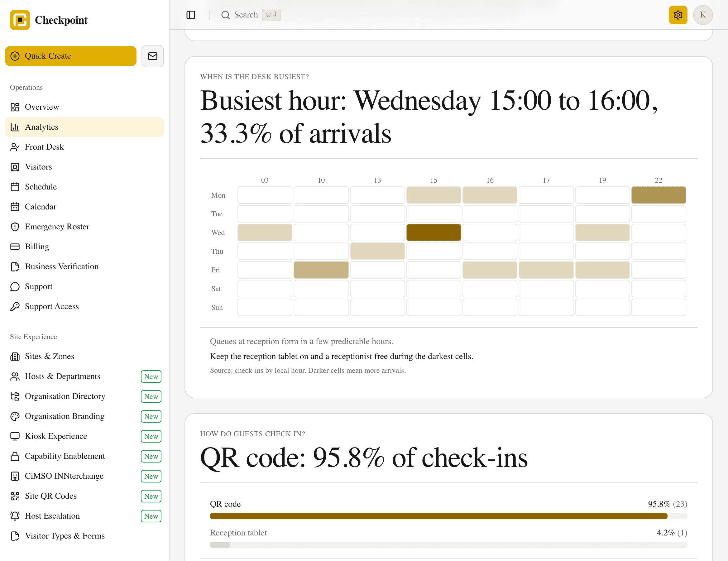The image size is (728, 561).
Task: Click the New badge beside Kiosk Experience
Action: coord(151,436)
